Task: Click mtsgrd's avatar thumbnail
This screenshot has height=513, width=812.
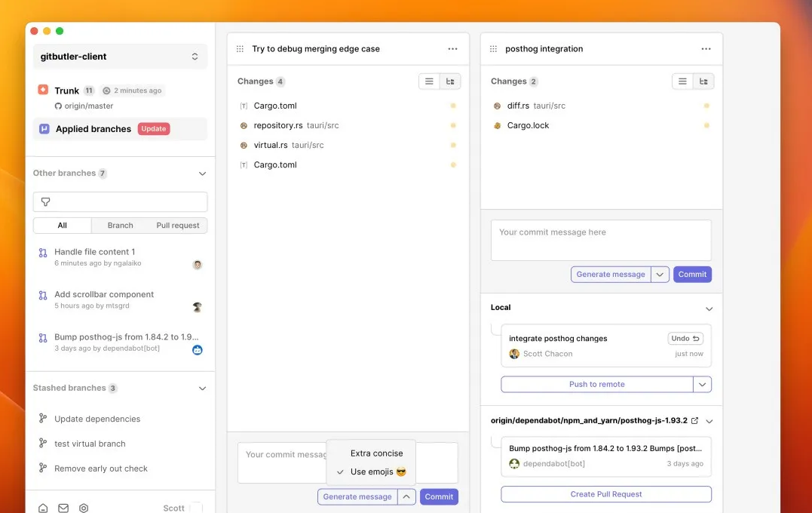Action: pyautogui.click(x=198, y=307)
